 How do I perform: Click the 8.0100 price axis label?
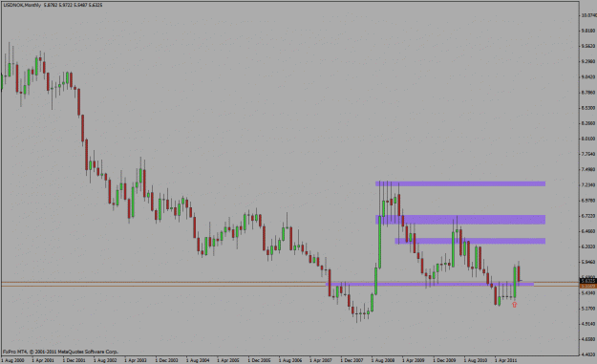588,139
